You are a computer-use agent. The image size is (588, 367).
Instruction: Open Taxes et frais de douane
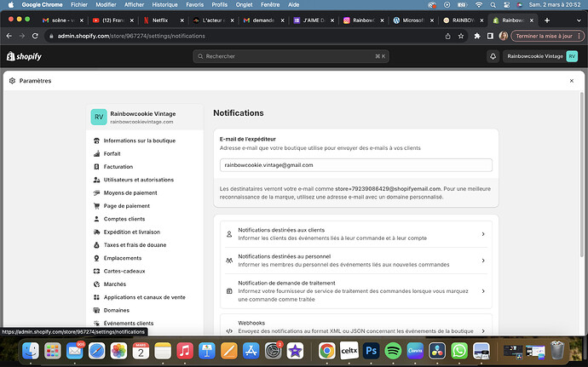tap(135, 245)
